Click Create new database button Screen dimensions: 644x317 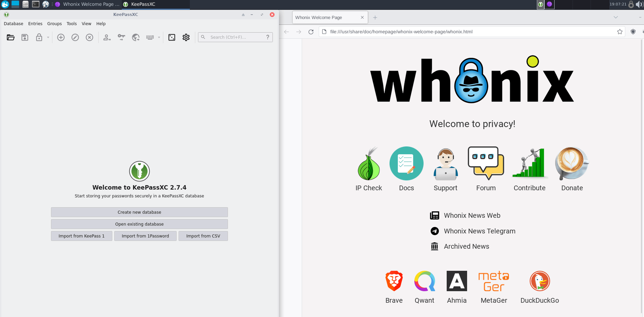pyautogui.click(x=139, y=212)
